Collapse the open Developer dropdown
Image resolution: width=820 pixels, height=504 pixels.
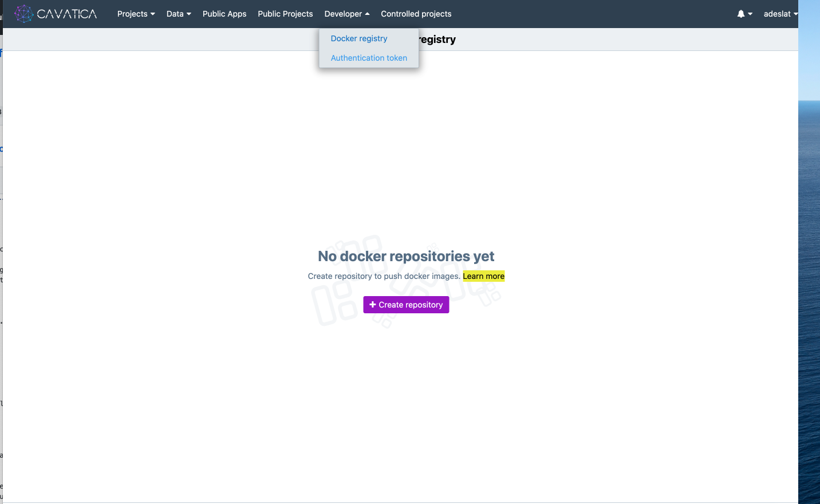(346, 14)
